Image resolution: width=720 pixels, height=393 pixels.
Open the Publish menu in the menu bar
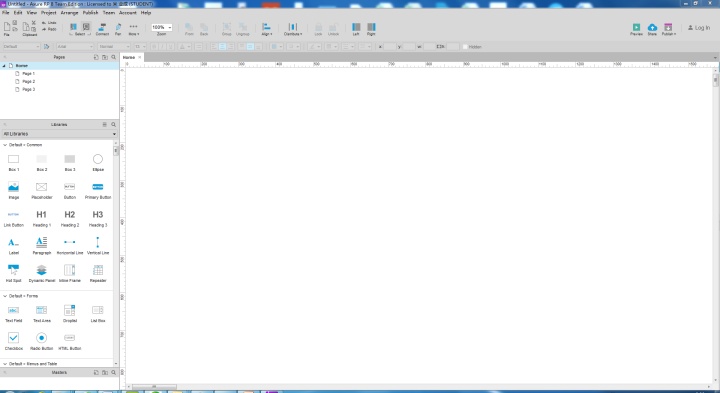coord(90,13)
